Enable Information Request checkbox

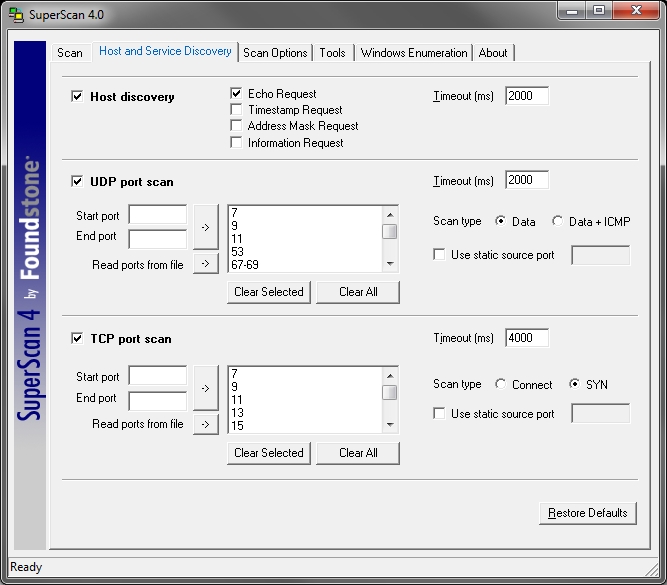[236, 142]
